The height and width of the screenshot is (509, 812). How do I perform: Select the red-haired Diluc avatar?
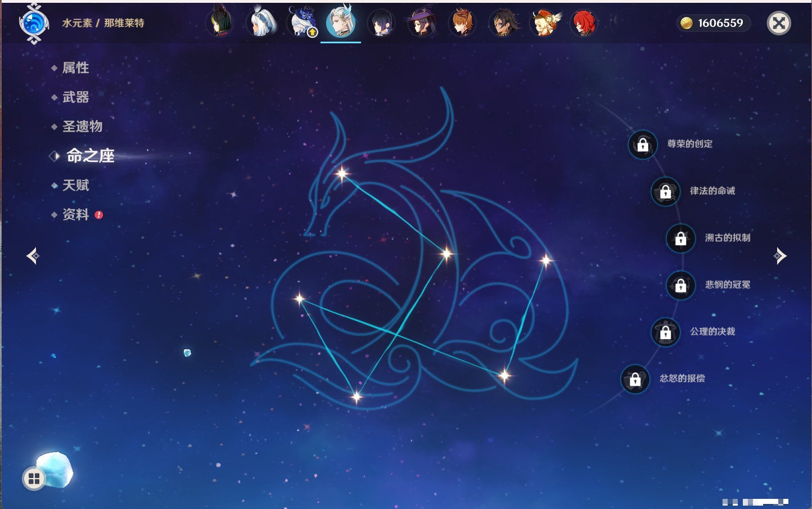click(584, 24)
